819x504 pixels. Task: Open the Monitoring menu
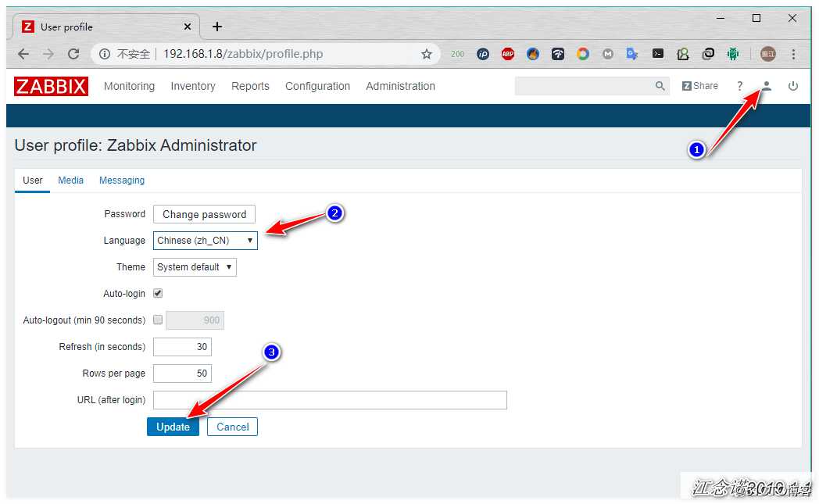click(129, 86)
